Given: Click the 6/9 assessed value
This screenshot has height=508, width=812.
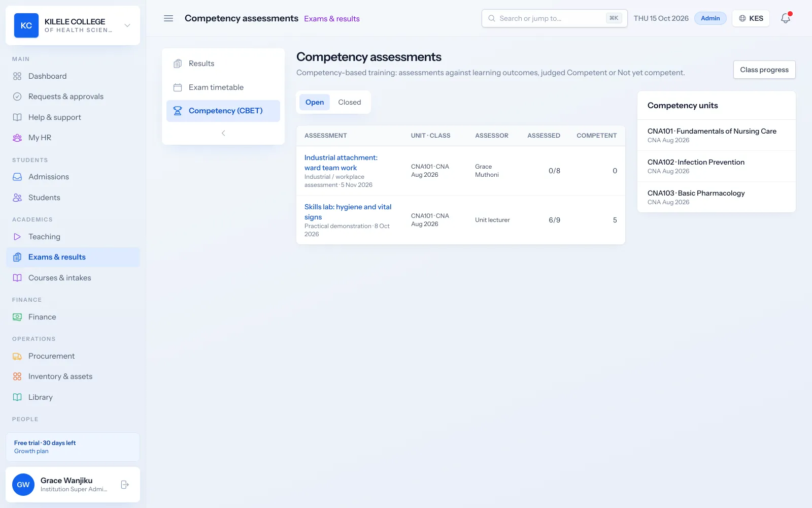Looking at the screenshot, I should (554, 220).
